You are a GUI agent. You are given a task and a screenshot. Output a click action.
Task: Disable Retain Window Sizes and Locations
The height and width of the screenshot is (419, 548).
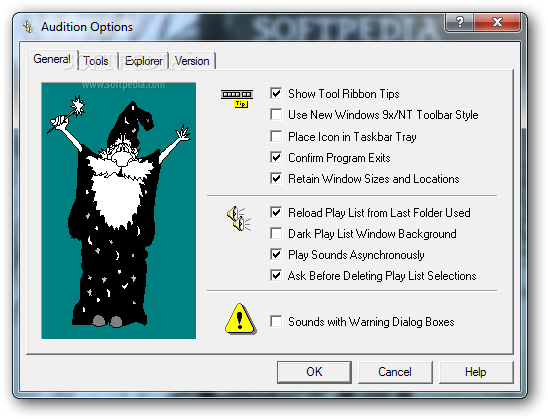pyautogui.click(x=276, y=179)
